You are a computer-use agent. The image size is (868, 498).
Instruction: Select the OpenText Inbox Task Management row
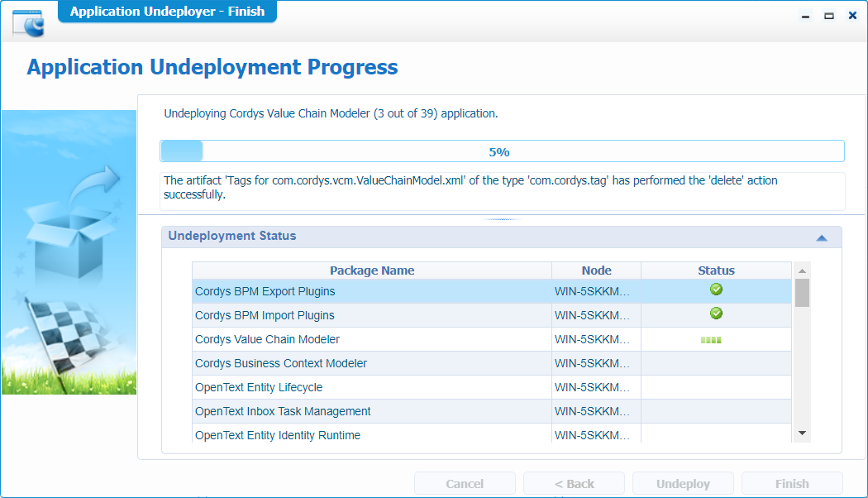tap(492, 411)
